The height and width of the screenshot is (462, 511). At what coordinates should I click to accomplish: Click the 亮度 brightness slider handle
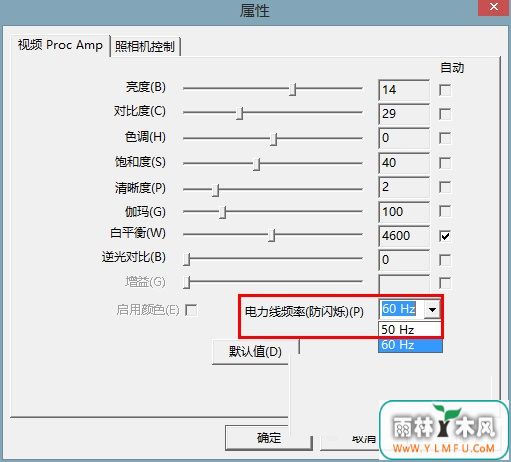click(x=292, y=89)
